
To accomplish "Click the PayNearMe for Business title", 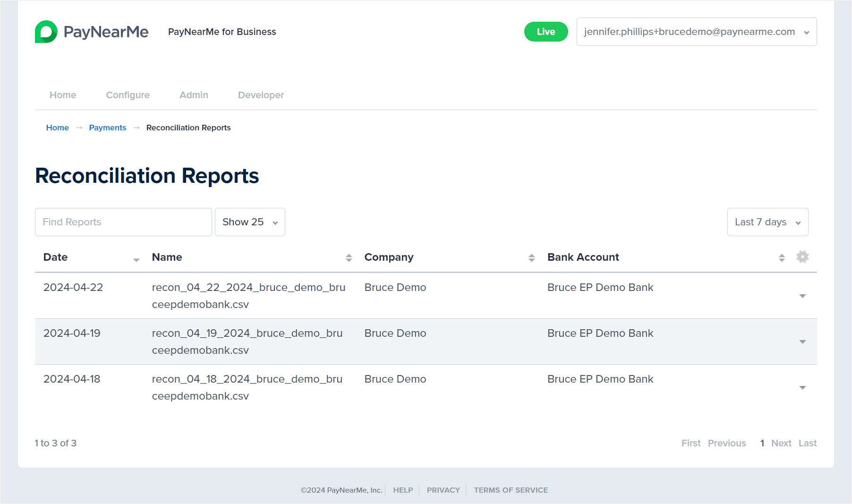I will click(222, 32).
